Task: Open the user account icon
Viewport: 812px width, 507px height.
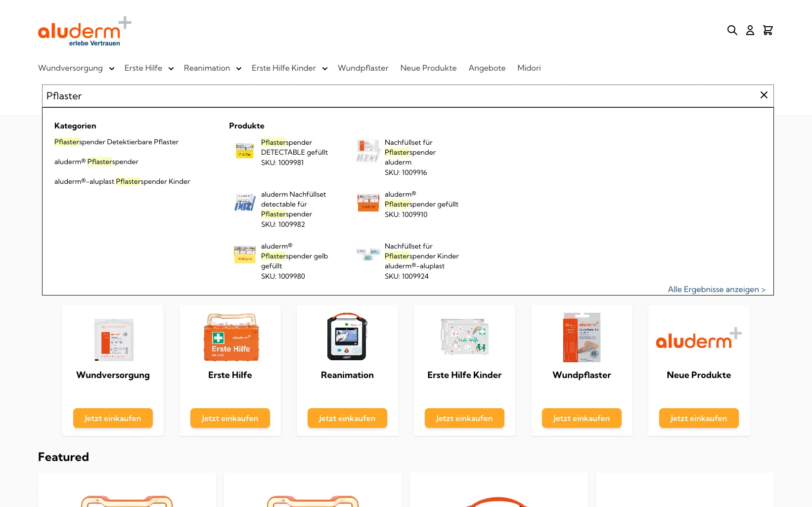Action: (750, 30)
